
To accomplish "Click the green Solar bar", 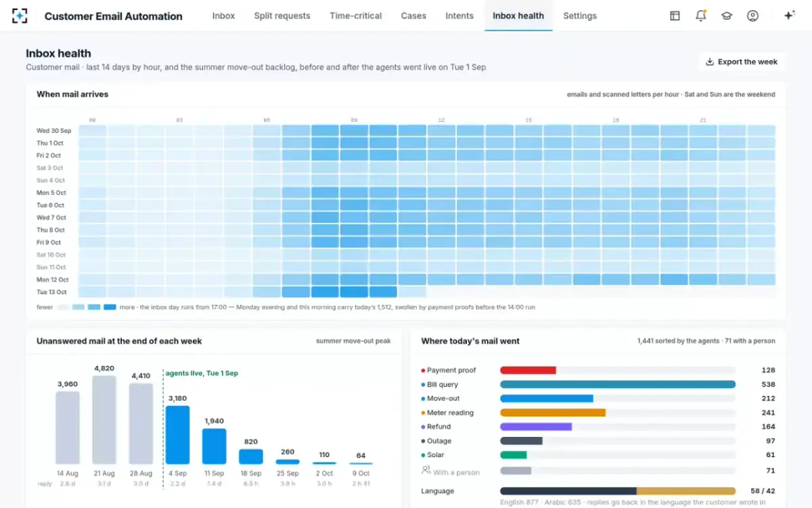I will [x=514, y=455].
